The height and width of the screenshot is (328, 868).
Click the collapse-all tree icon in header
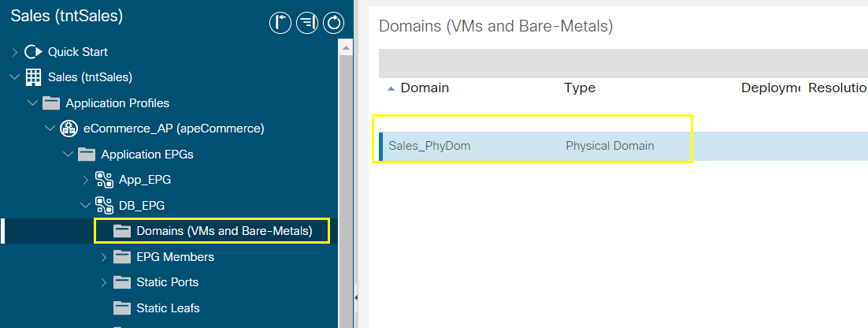coord(307,23)
